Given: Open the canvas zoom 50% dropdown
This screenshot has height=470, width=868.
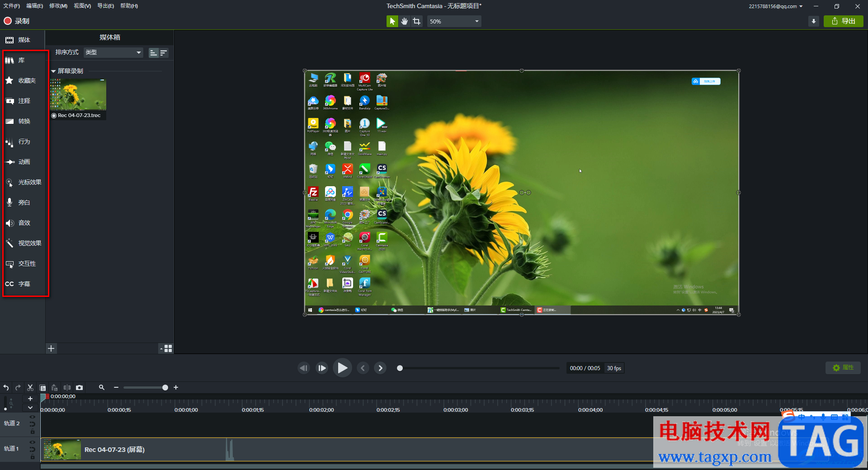Looking at the screenshot, I should click(454, 21).
